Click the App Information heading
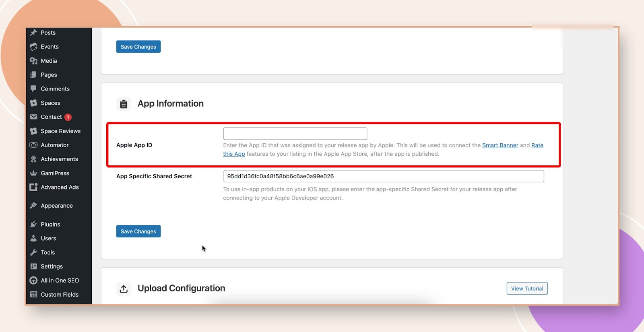 click(x=171, y=104)
